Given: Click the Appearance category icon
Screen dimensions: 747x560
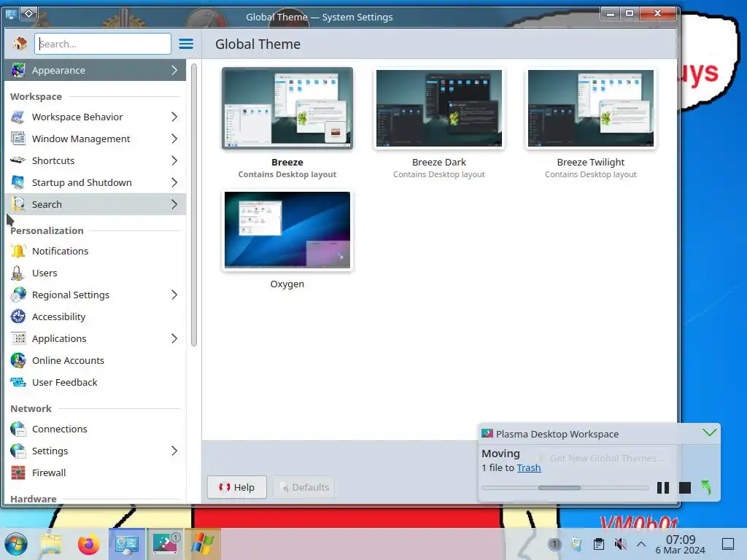Looking at the screenshot, I should coord(18,70).
